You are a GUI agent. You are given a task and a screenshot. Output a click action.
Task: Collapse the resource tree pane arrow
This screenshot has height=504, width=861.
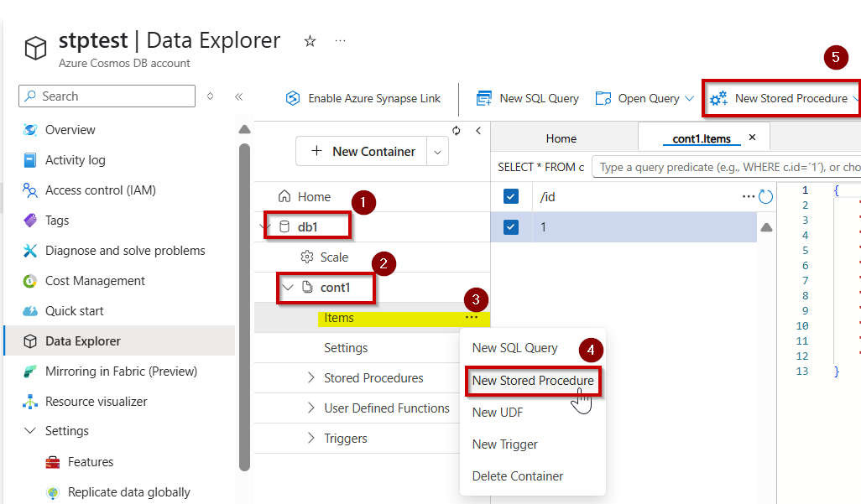click(478, 131)
